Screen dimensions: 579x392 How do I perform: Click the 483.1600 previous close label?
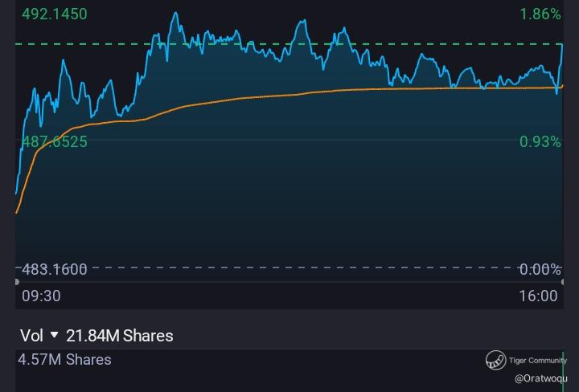coord(55,270)
